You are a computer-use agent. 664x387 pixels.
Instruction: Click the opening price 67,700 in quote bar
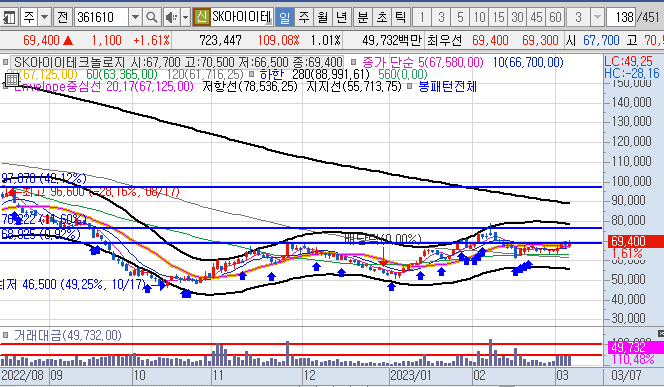[x=601, y=41]
